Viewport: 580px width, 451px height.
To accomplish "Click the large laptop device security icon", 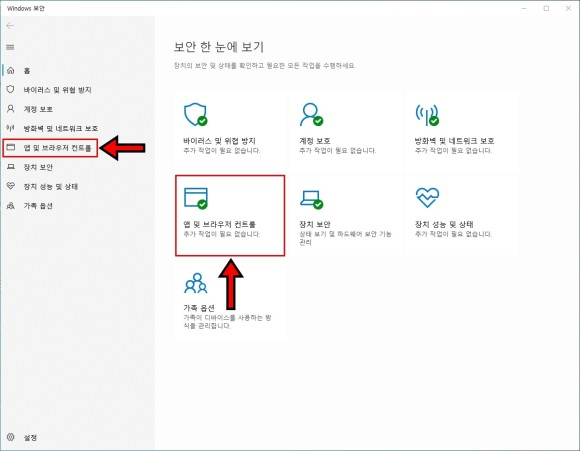I will click(x=311, y=200).
